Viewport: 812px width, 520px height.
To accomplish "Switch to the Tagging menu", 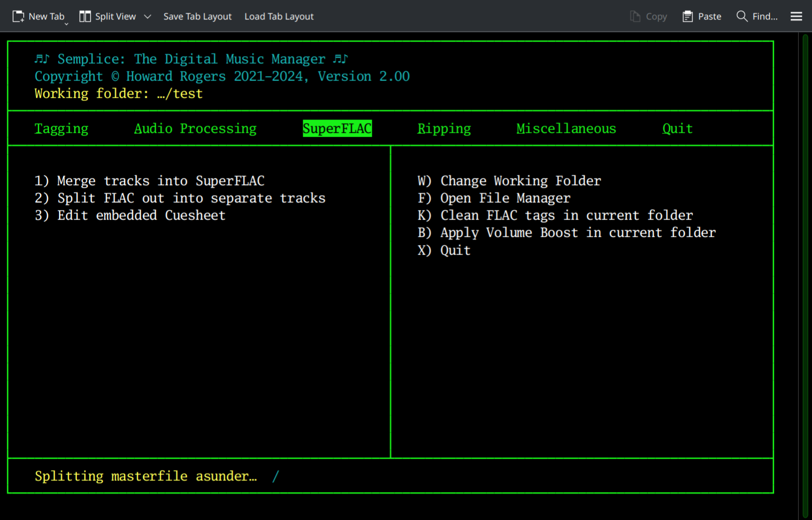I will point(61,128).
